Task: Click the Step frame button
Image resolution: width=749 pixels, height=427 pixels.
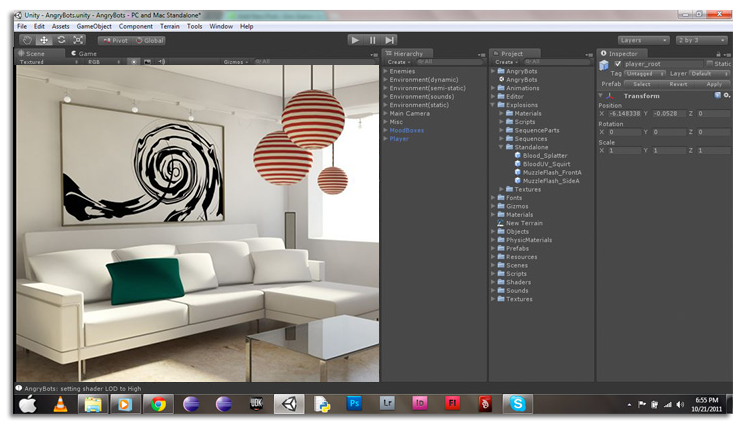Action: (x=390, y=40)
